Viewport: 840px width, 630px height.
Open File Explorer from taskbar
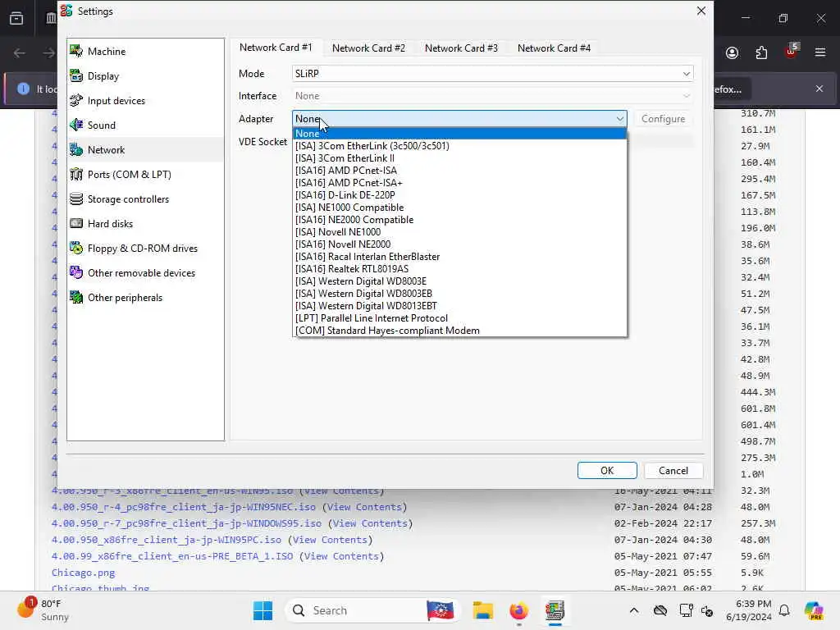pyautogui.click(x=482, y=610)
